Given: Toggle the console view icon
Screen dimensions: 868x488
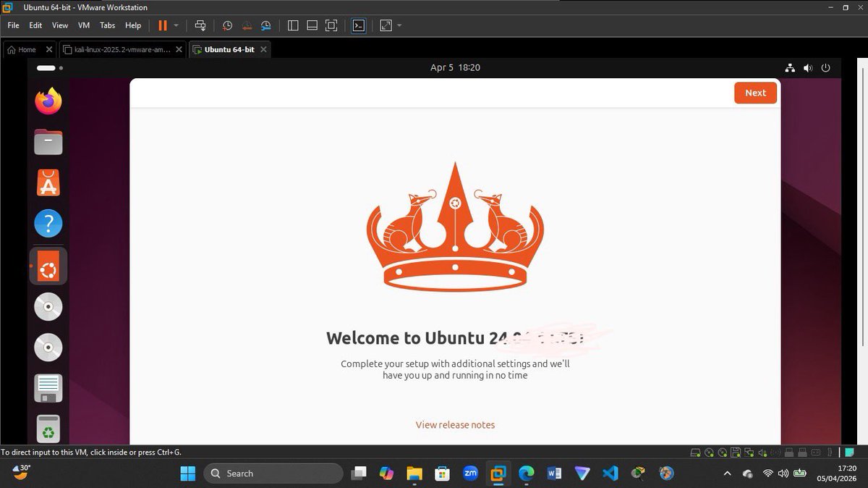Looking at the screenshot, I should click(x=358, y=25).
